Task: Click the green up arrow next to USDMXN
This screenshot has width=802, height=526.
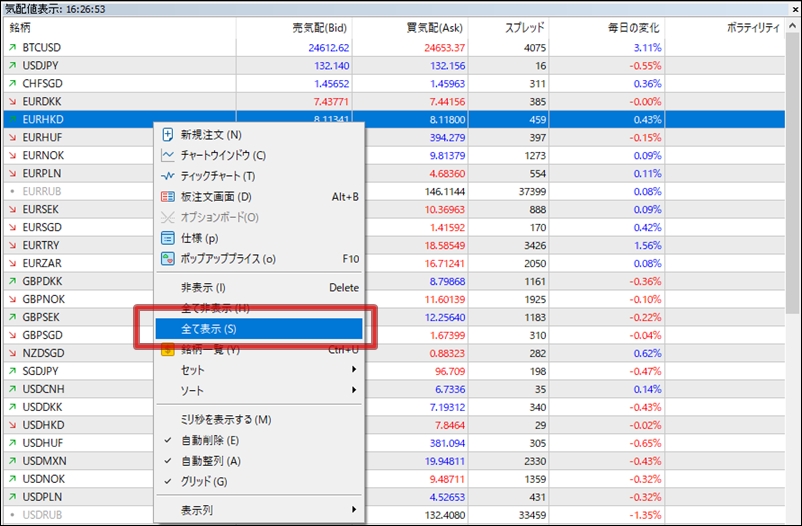Action: [12, 461]
